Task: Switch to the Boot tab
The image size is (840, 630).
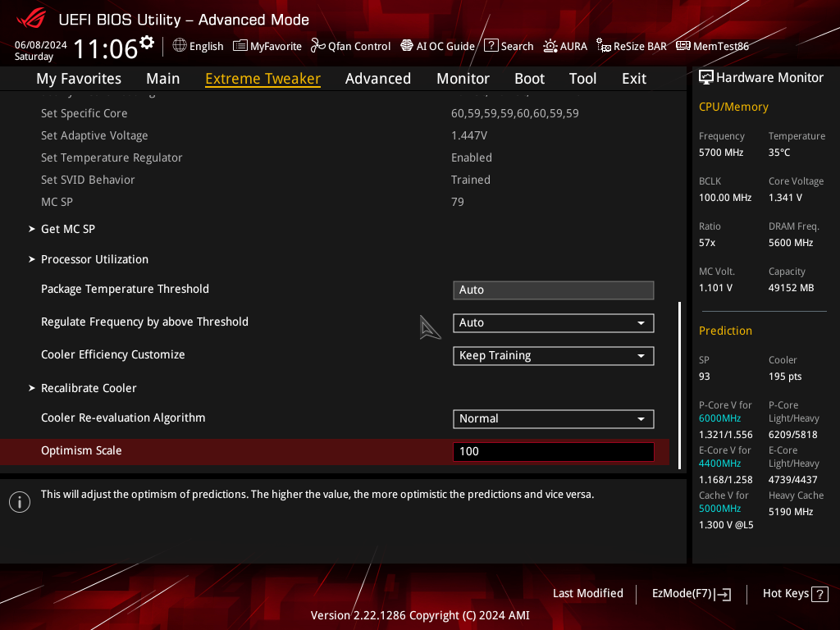Action: pyautogui.click(x=529, y=79)
